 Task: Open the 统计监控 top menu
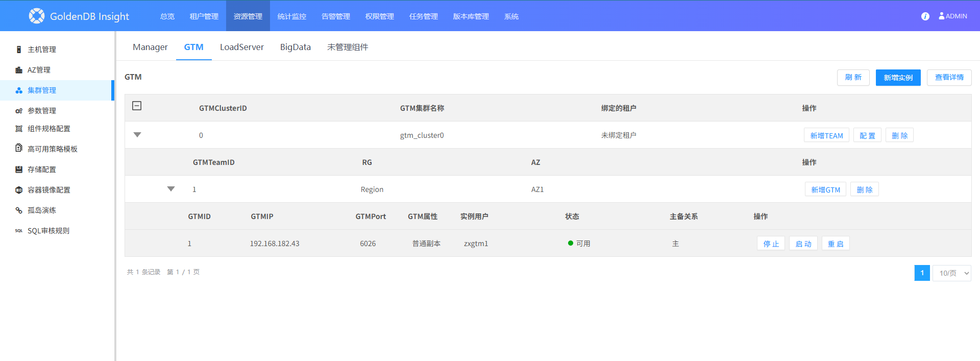click(292, 16)
